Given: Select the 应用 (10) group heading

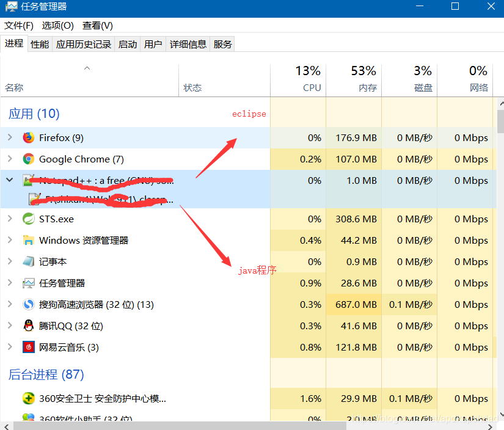Looking at the screenshot, I should (x=34, y=114).
